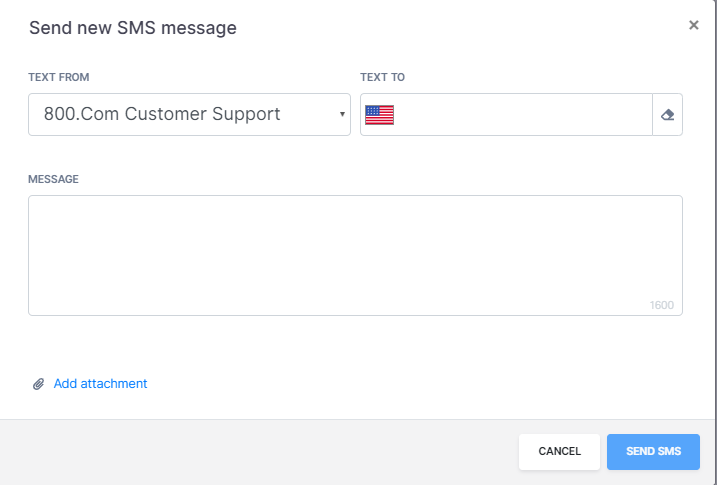Click the MESSAGE field label
This screenshot has height=485, width=717.
54,179
